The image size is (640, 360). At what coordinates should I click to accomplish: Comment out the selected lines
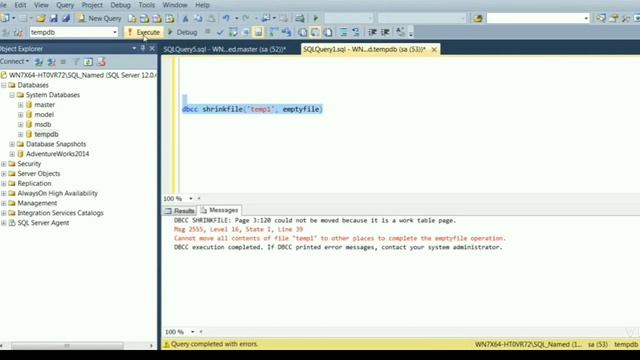point(344,32)
